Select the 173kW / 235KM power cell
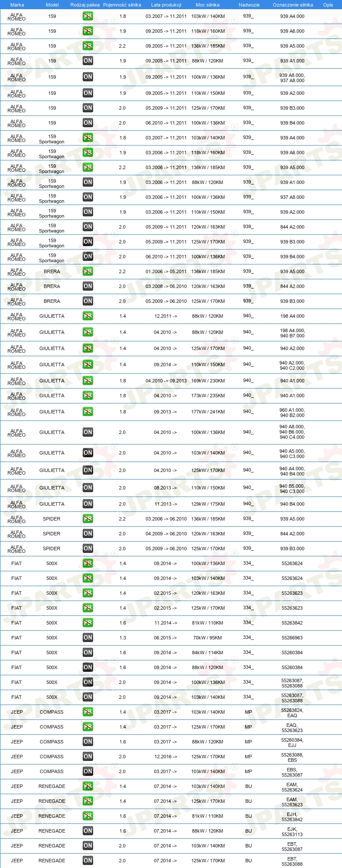The width and height of the screenshot is (342, 868). click(x=208, y=396)
